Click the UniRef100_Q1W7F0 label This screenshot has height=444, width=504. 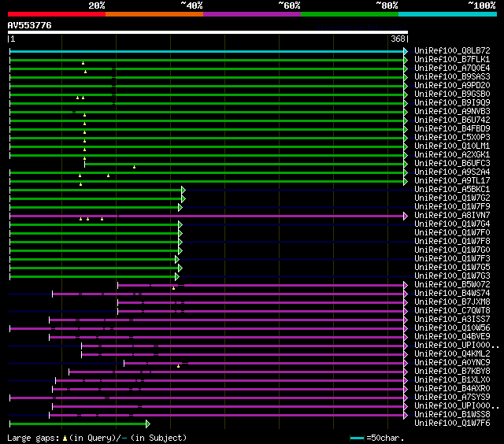tap(452, 233)
